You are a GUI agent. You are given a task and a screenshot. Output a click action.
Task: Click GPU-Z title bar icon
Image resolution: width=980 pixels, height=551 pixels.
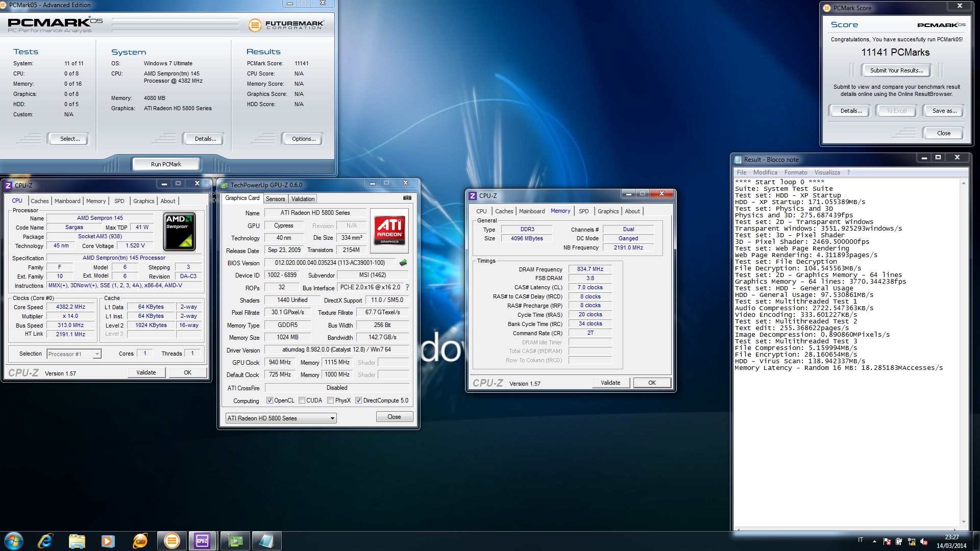point(224,185)
